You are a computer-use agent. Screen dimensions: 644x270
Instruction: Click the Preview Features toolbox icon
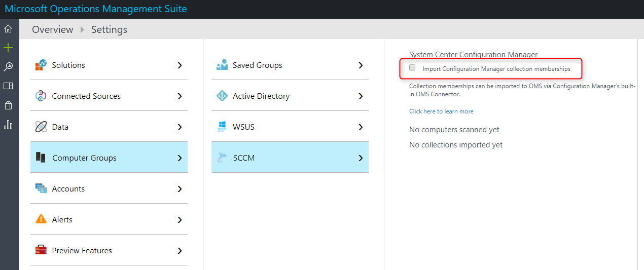(41, 250)
